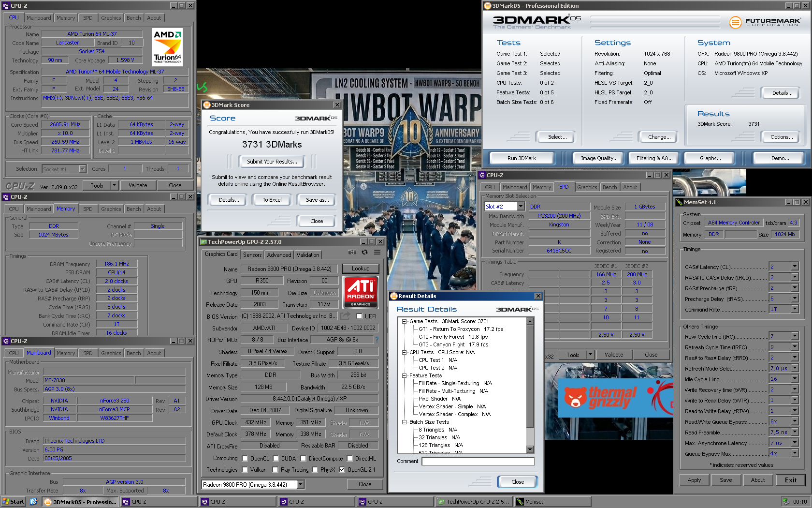Click the BIOS export share icon

tap(345, 315)
